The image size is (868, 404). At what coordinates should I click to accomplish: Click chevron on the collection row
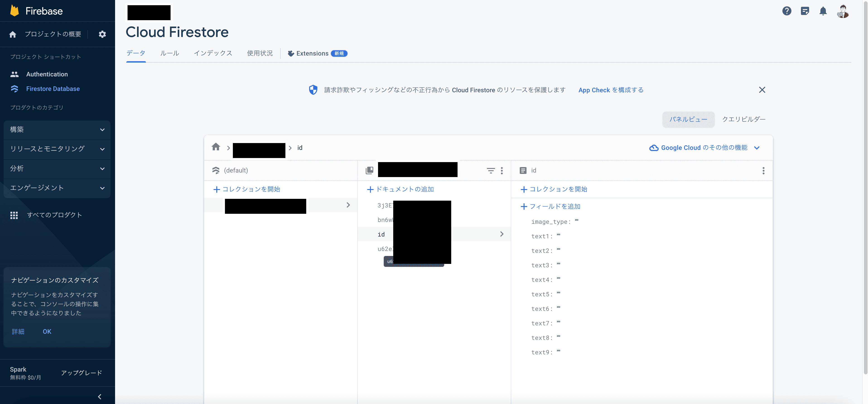tap(348, 205)
